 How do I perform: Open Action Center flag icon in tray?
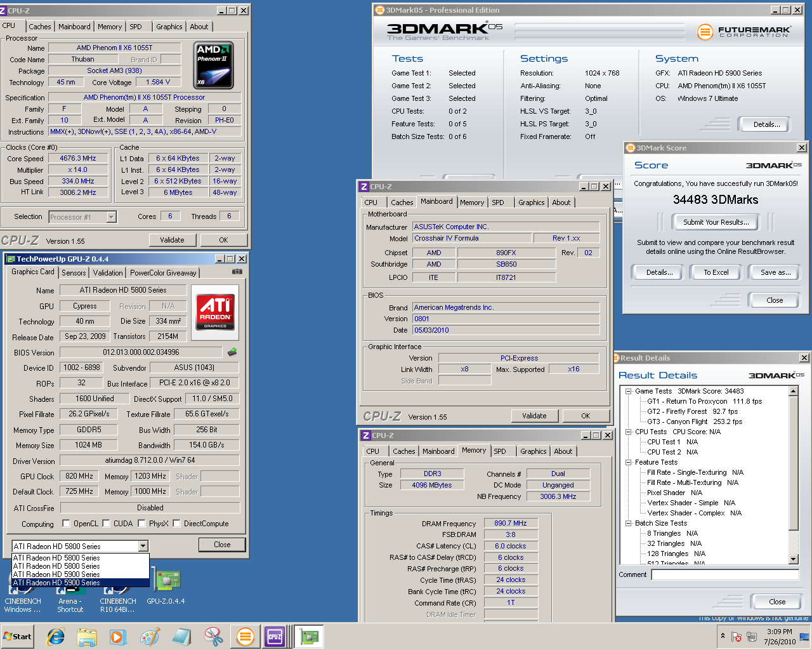(737, 637)
